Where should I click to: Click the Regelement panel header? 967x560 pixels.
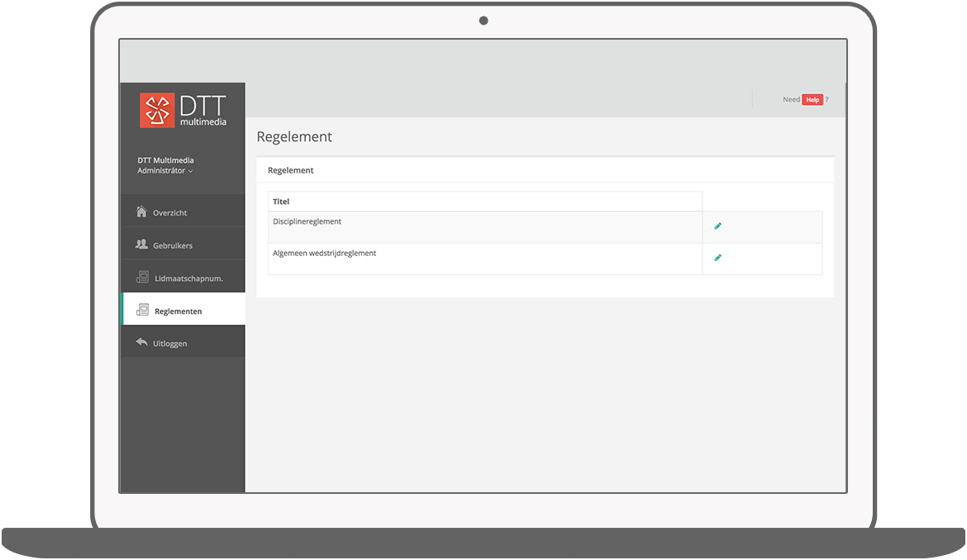pyautogui.click(x=545, y=171)
